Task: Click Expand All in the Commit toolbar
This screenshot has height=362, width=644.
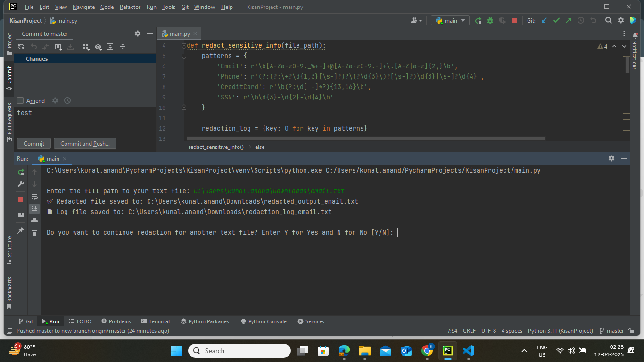Action: click(110, 47)
